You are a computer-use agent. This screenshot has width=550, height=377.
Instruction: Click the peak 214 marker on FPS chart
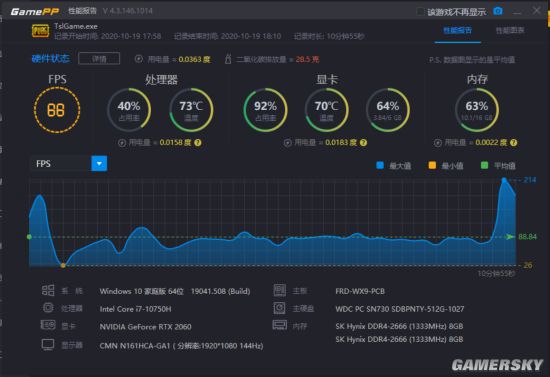pos(504,180)
